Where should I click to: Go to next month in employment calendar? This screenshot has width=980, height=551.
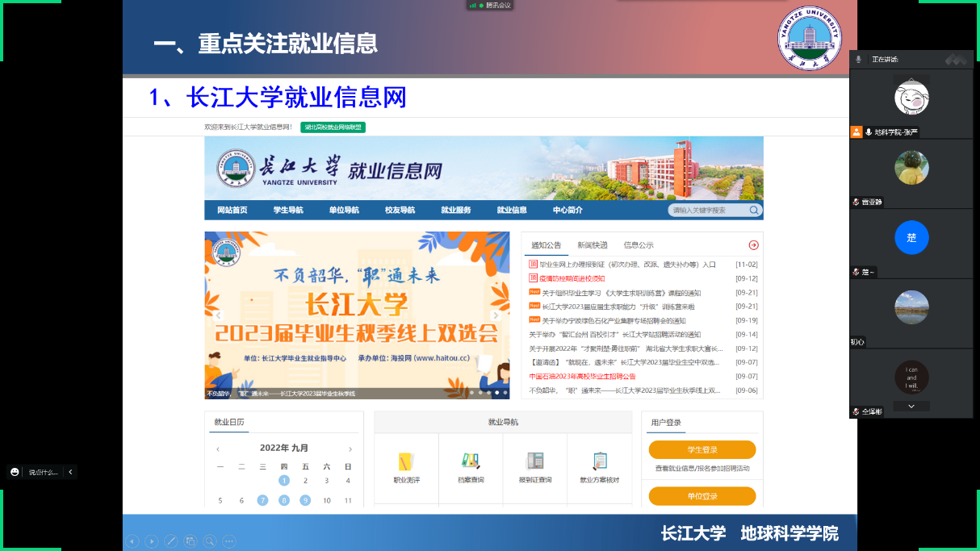pyautogui.click(x=350, y=449)
